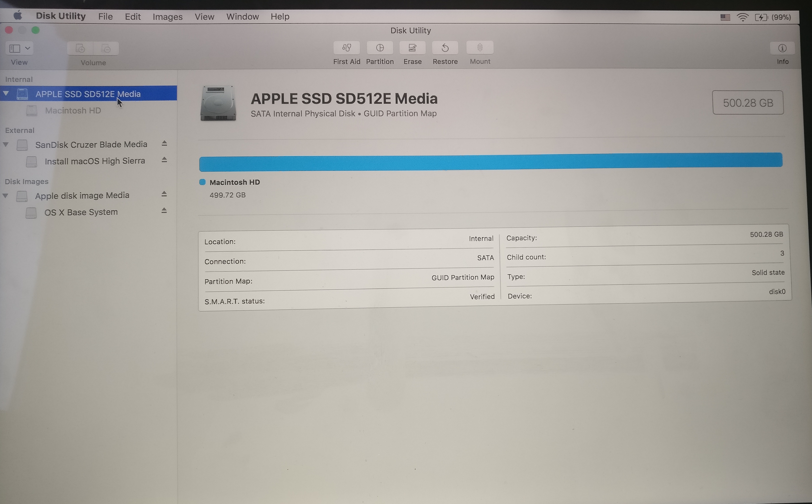Eject OS X Base System volume

coord(164,211)
